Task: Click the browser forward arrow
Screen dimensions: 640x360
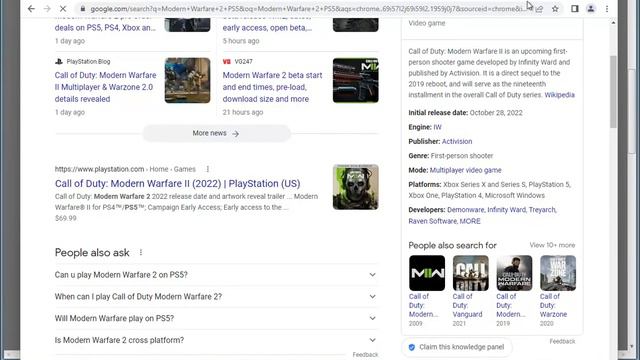Action: [47, 9]
